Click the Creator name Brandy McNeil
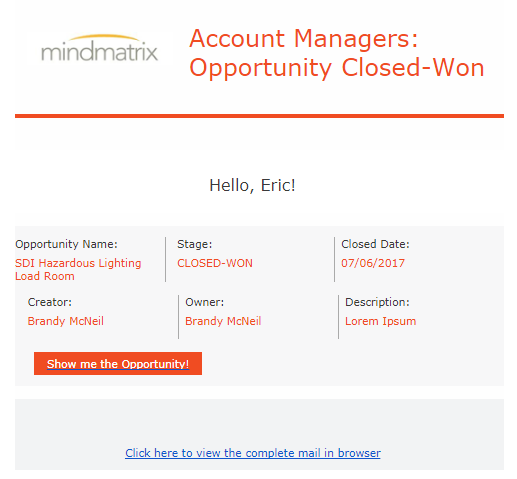 pos(66,321)
